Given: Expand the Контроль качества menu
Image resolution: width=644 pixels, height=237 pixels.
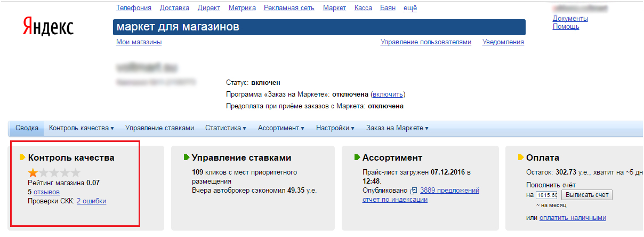Looking at the screenshot, I should pyautogui.click(x=82, y=128).
